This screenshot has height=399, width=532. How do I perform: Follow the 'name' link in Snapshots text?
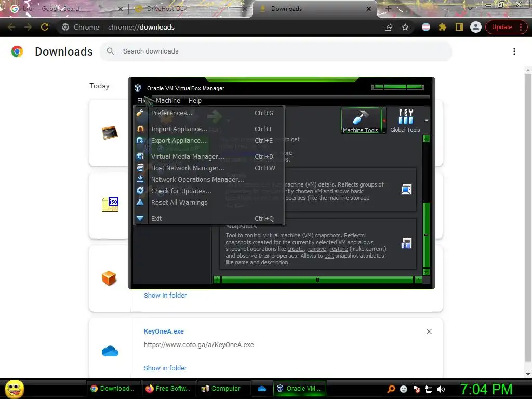click(242, 262)
